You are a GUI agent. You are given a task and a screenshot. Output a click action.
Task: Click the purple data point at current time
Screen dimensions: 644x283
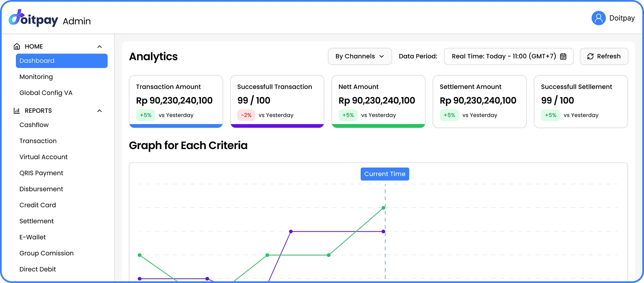(x=384, y=231)
